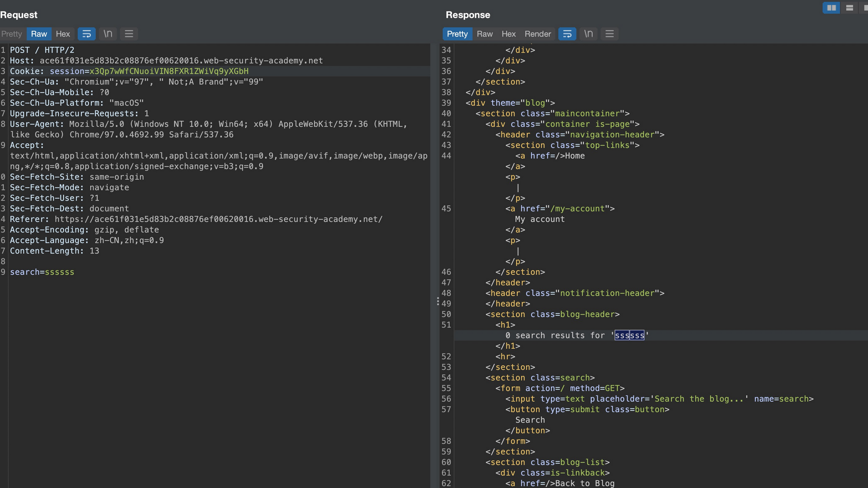868x488 pixels.
Task: Select top-bottom split layout icon
Action: (x=849, y=8)
